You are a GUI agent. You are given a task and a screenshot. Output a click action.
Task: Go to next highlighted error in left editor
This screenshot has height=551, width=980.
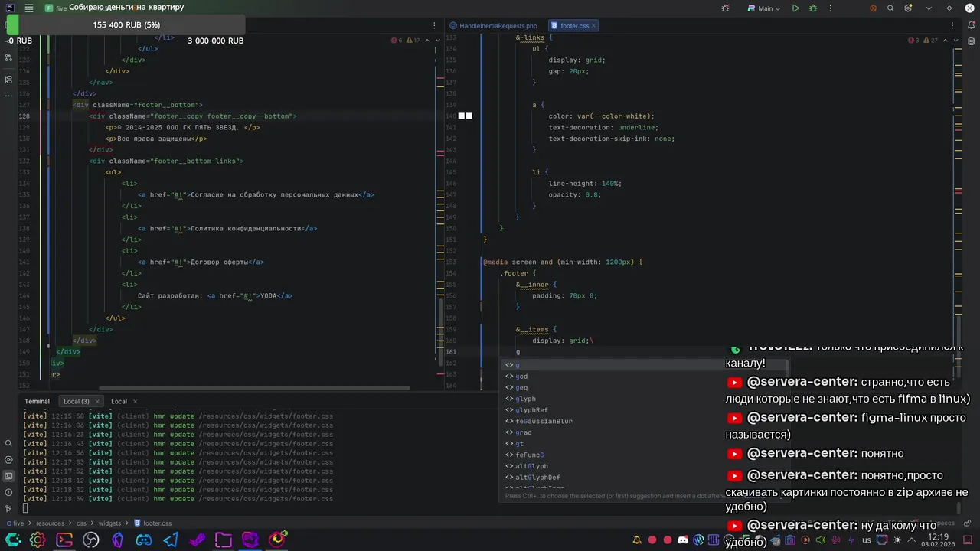coord(436,41)
